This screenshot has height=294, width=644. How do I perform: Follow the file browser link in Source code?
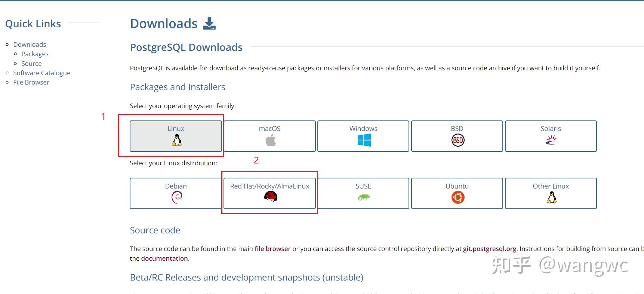click(272, 249)
